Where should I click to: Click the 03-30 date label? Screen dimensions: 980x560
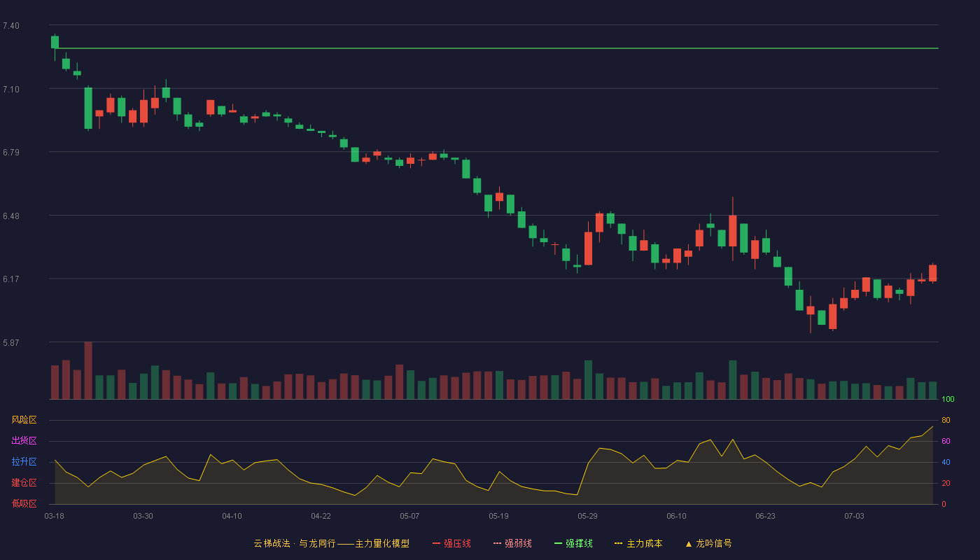[143, 516]
